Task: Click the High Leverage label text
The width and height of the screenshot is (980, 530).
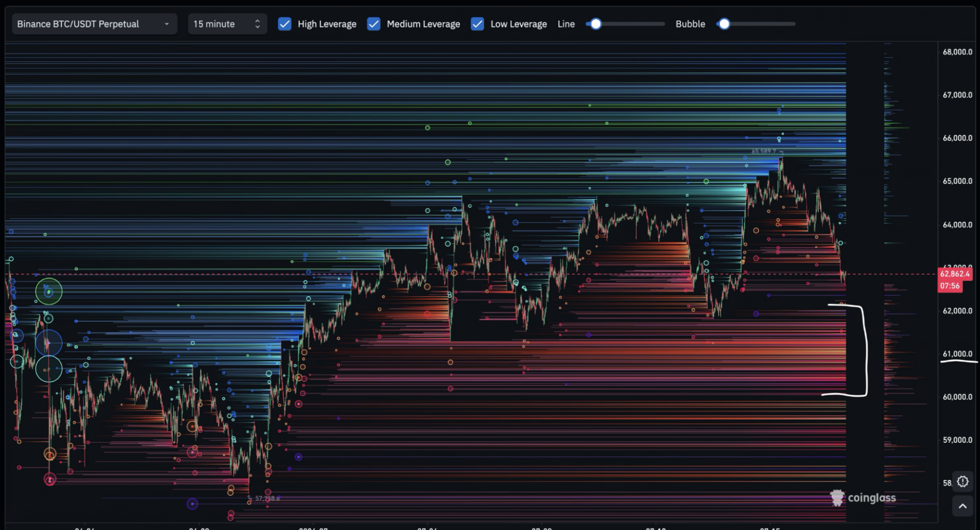Action: [327, 24]
